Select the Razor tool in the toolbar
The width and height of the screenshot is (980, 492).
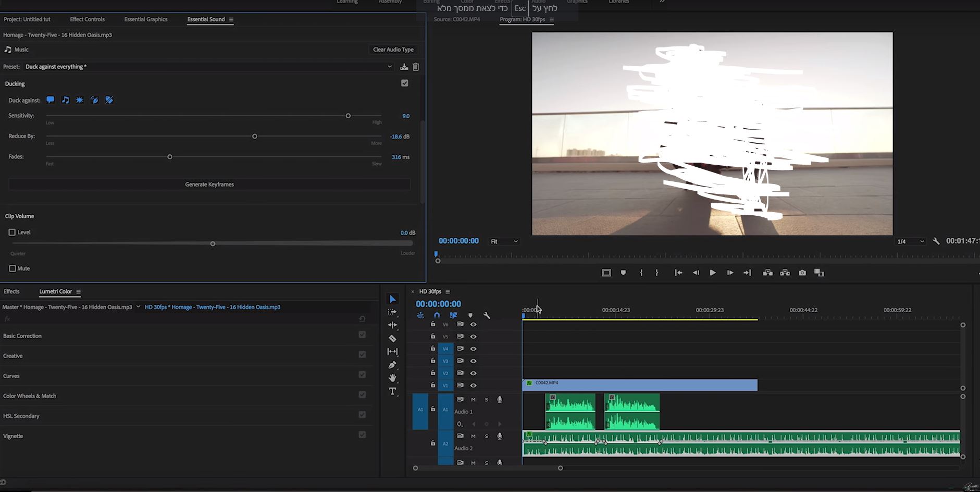coord(392,339)
